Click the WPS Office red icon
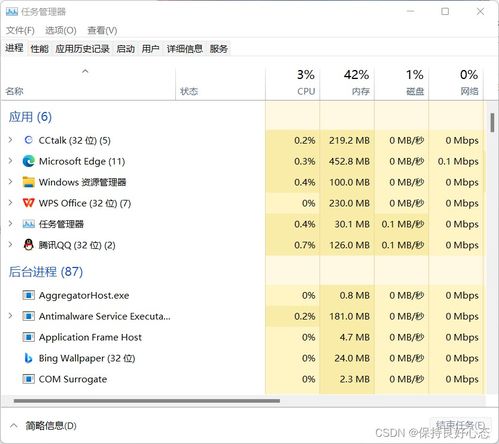Viewport: 499px width, 444px height. pos(29,203)
